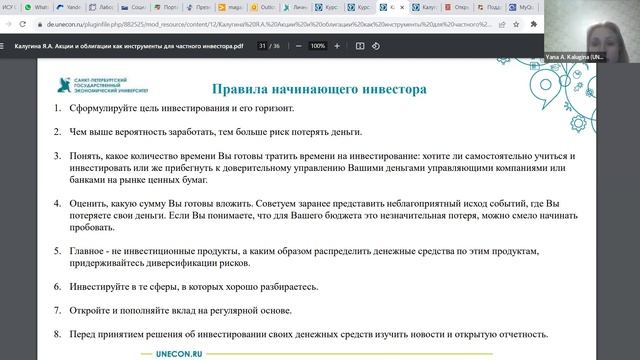Viewport: 640px width, 360px height.
Task: Click rule 5 text about диверсификации рисков
Action: [304, 257]
